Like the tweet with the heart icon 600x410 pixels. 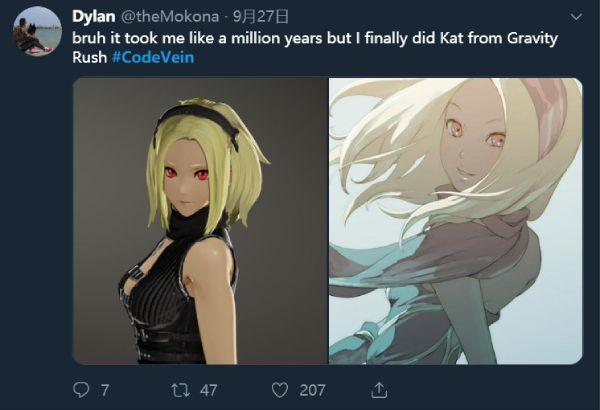(x=281, y=389)
